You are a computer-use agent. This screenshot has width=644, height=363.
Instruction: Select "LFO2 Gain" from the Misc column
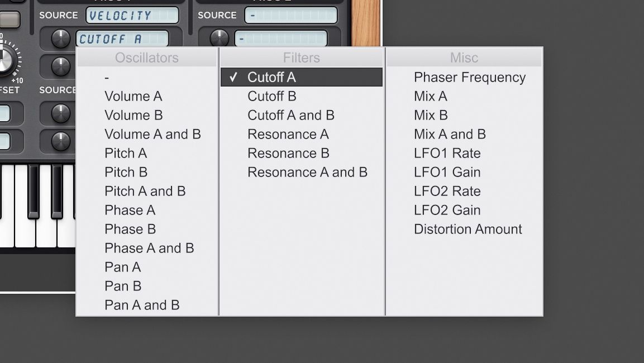[x=446, y=210]
